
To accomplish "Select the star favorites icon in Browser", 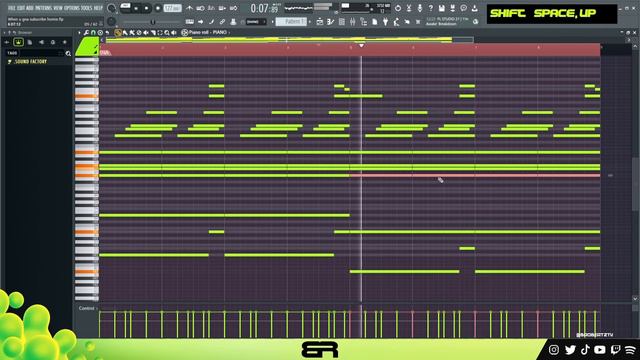I will click(x=64, y=42).
